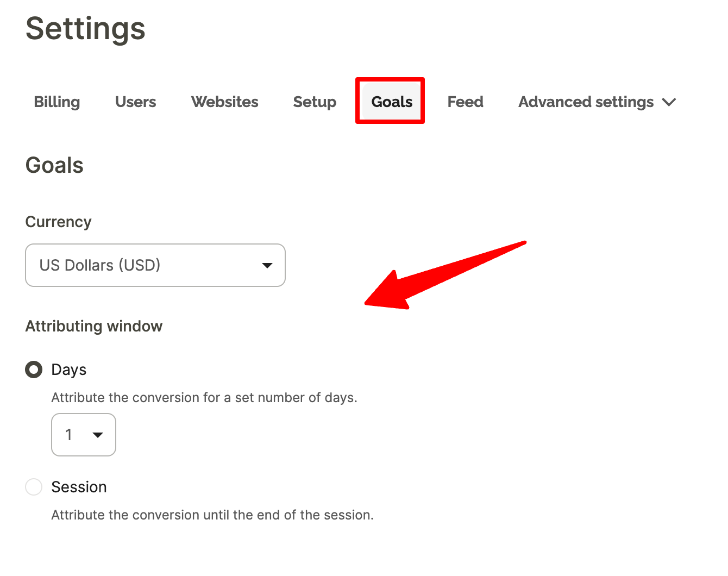Click the Days set-number description text
Viewport: 728px width, 576px height.
coord(204,397)
